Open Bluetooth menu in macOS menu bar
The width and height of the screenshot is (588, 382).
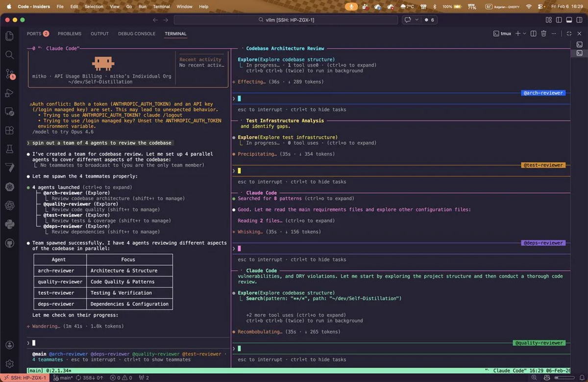point(434,6)
